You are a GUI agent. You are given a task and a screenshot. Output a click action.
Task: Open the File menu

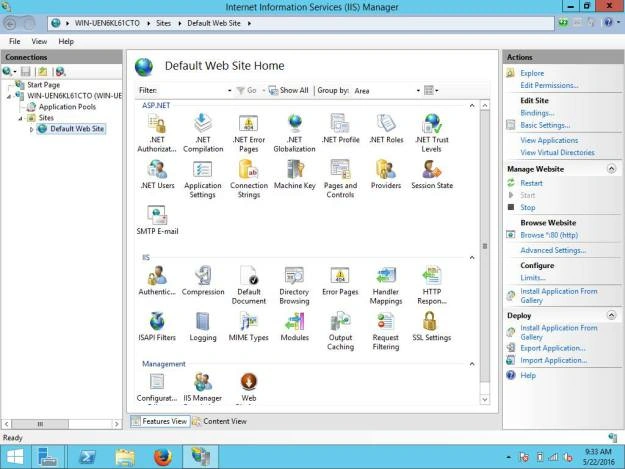click(x=15, y=41)
